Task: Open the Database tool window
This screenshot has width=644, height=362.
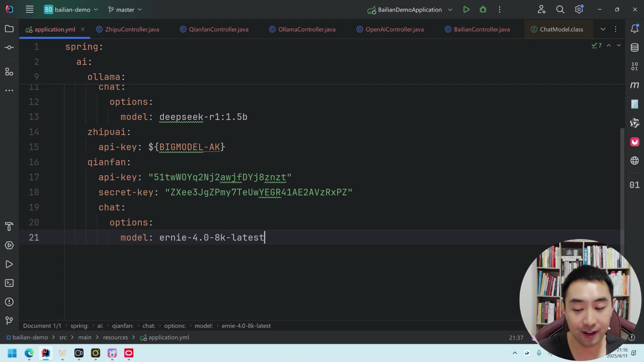Action: tap(634, 48)
